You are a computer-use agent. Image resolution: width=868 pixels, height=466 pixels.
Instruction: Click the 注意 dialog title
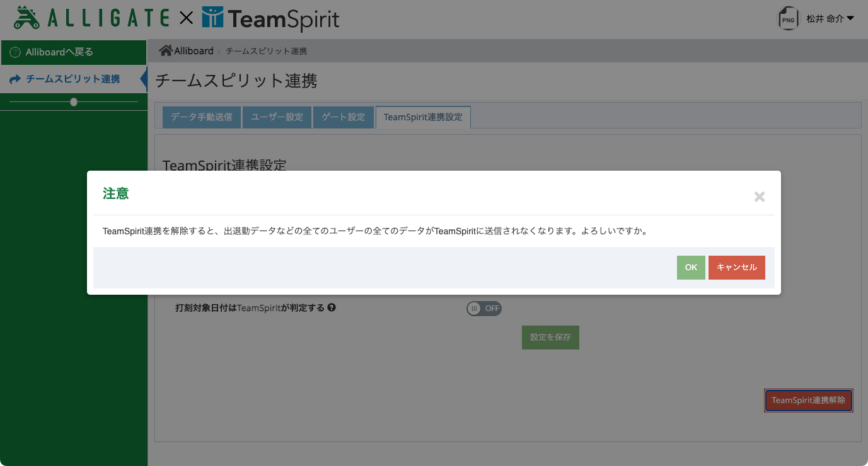[116, 194]
